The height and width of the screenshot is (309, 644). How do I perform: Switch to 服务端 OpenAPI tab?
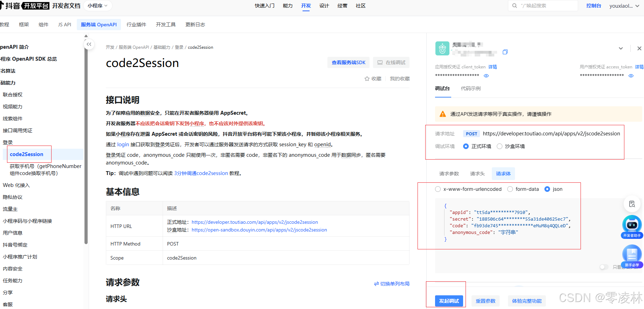99,25
